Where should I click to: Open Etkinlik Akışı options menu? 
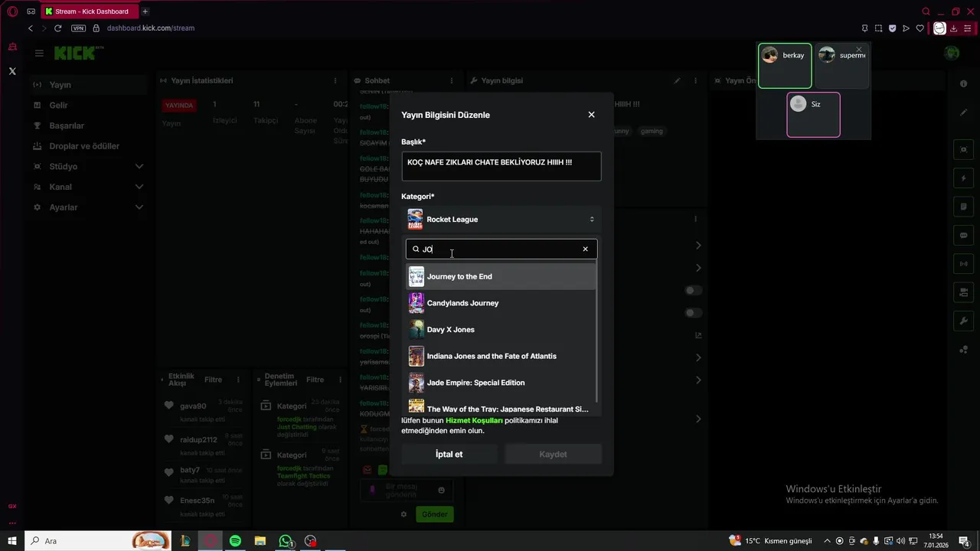pos(238,380)
